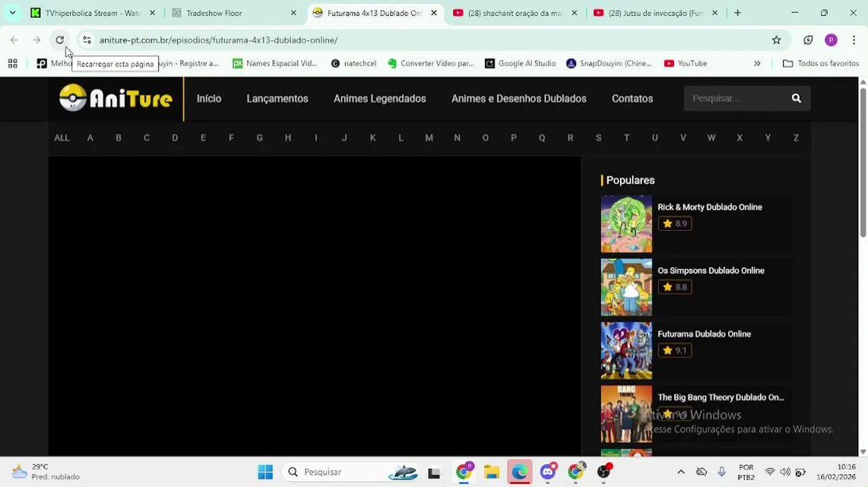Open Os Simpsons Dublado Online link

711,271
